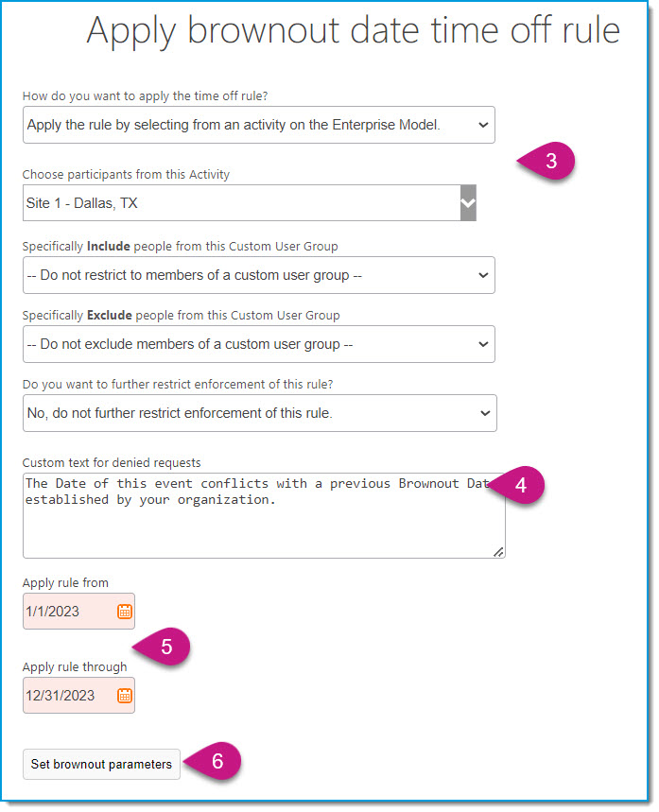
Task: Click the number 3 callout marker
Action: (547, 161)
